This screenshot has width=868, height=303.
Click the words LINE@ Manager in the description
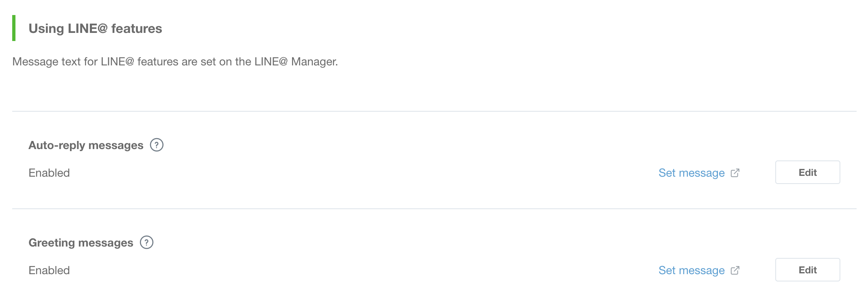tap(296, 62)
